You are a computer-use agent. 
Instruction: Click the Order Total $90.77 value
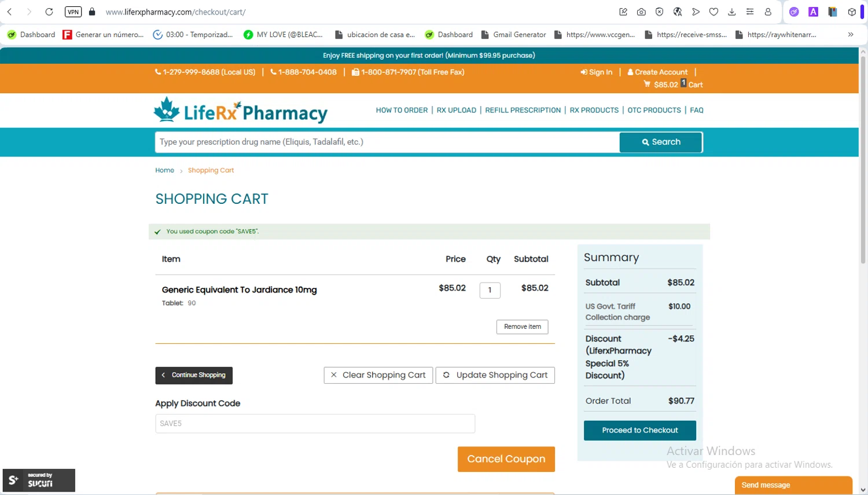(681, 401)
